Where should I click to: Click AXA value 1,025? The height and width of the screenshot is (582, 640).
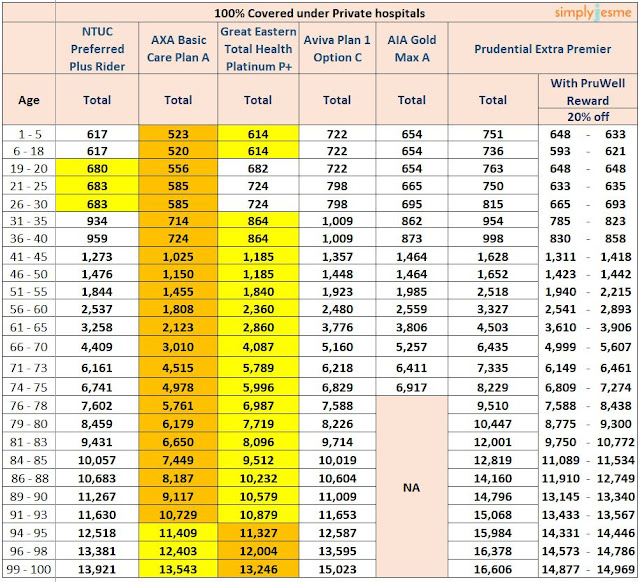click(178, 257)
